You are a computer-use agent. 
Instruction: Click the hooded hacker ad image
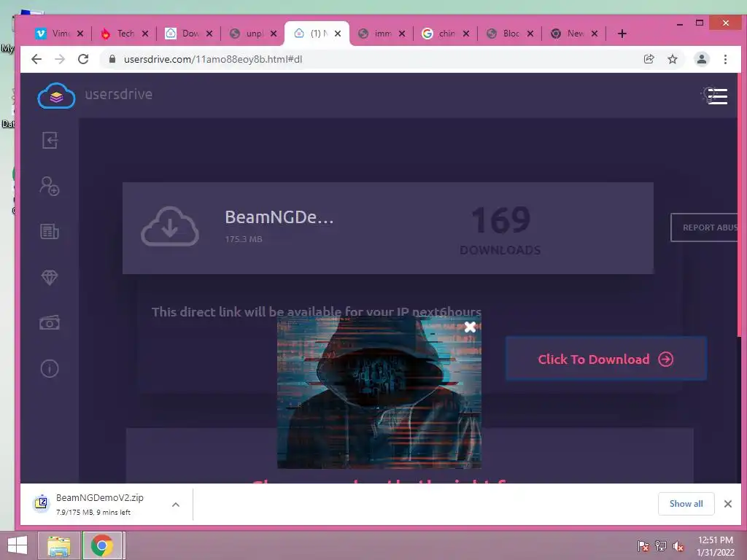(379, 393)
